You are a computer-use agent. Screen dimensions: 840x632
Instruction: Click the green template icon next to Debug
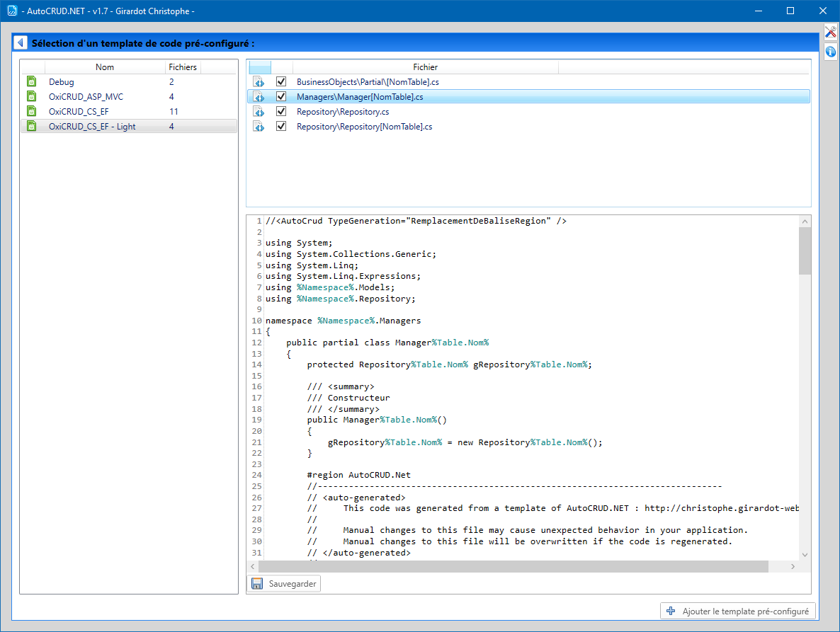(32, 82)
